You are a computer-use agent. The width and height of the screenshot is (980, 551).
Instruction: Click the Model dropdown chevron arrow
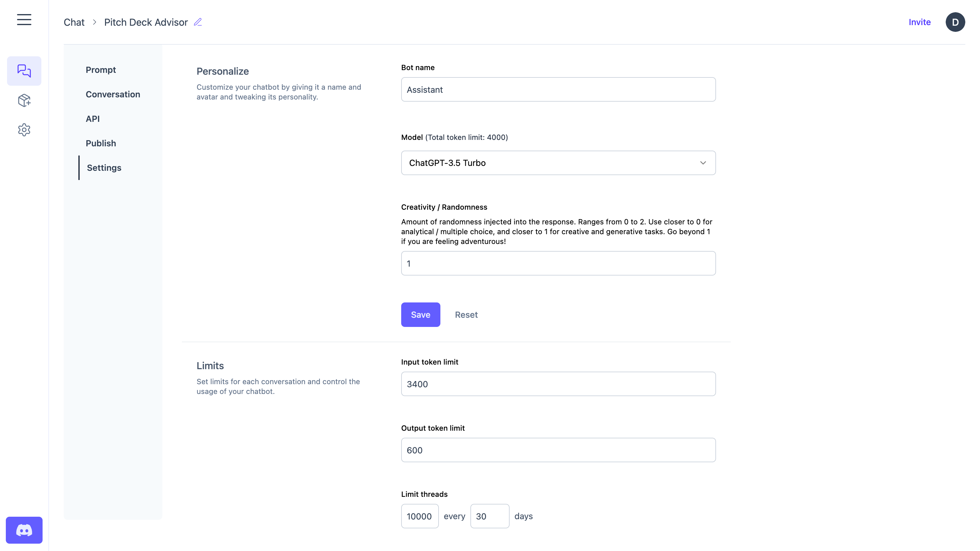point(703,163)
